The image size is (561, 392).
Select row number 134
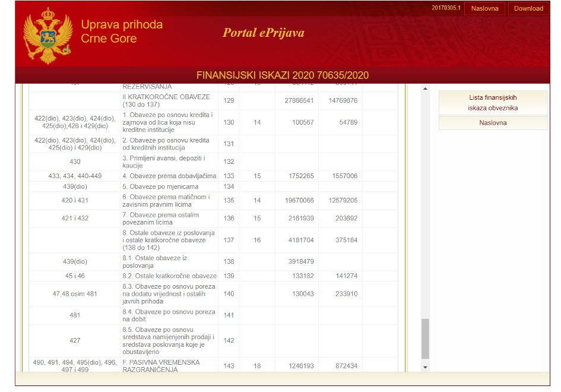coord(229,187)
